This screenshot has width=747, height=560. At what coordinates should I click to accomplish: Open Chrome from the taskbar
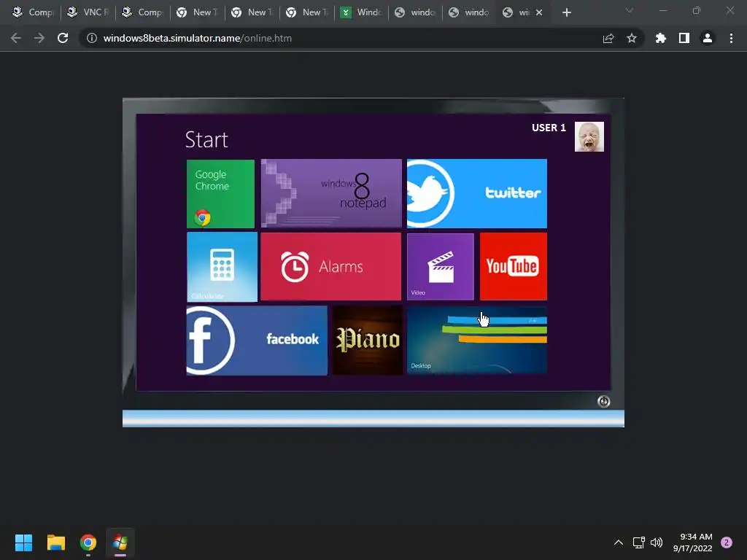coord(88,542)
